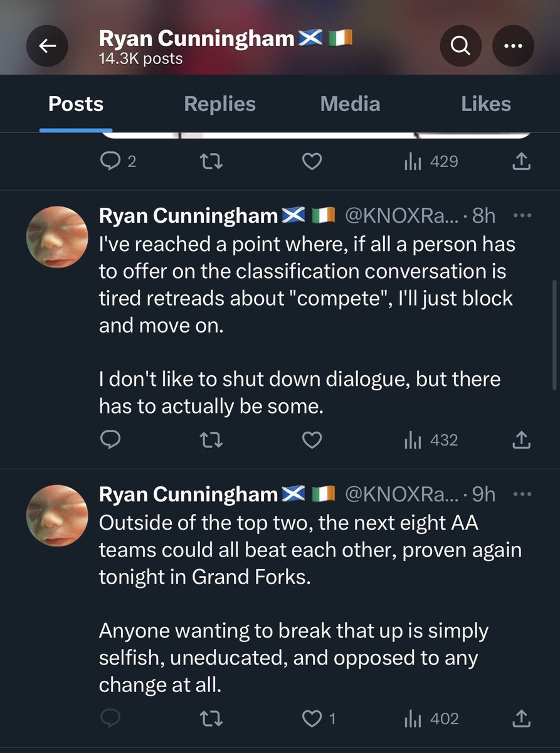560x753 pixels.
Task: Switch to the Media tab
Action: coord(350,104)
